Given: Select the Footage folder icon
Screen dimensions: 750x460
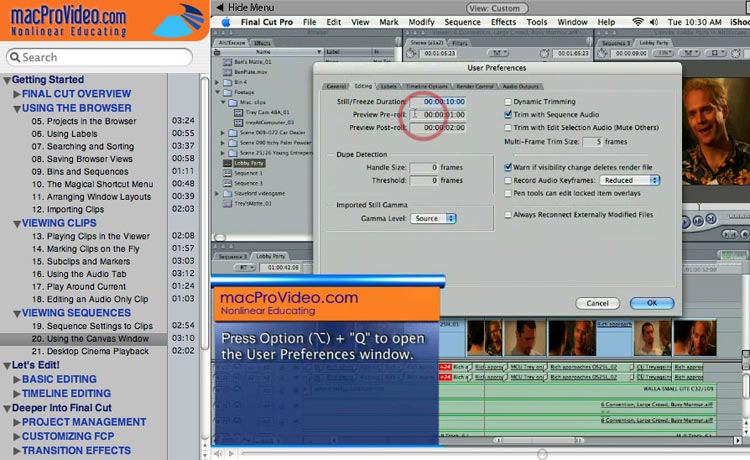Looking at the screenshot, I should 227,92.
